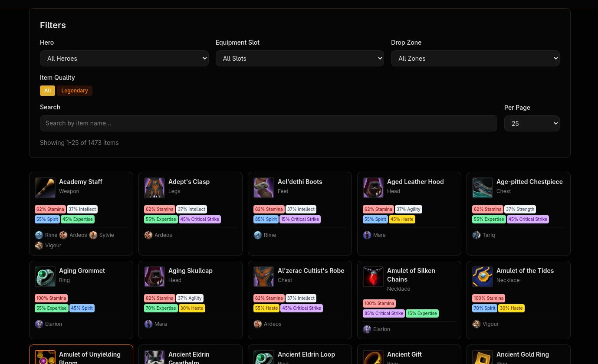Viewport: 598px width, 364px height.
Task: Select the Amulet of the Tides icon
Action: (x=483, y=276)
